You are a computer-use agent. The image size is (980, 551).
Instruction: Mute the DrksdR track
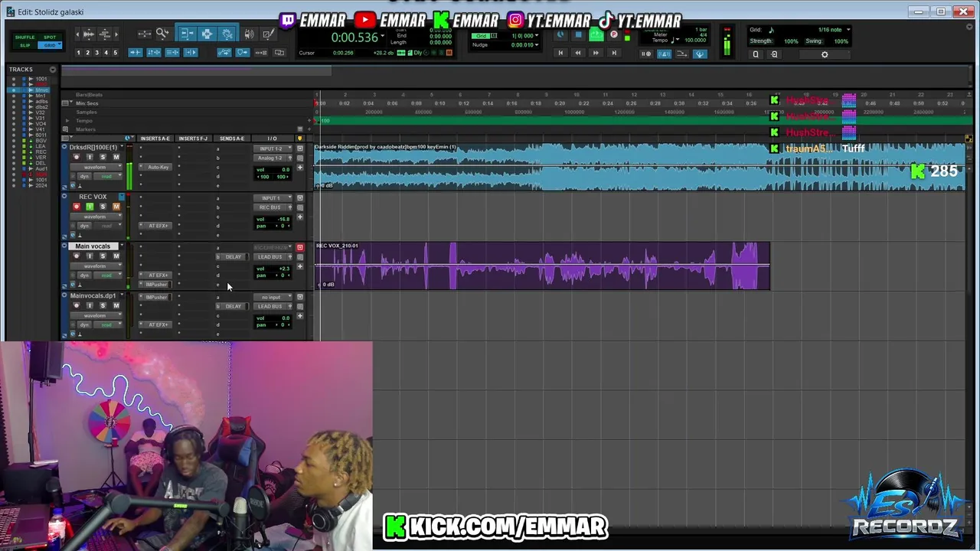[116, 157]
